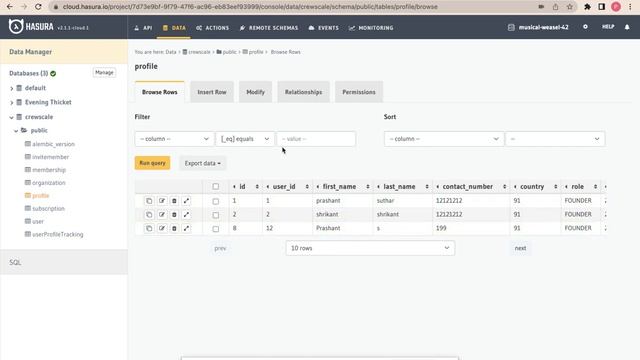Open browser extensions puzzle icon
Image resolution: width=640 pixels, height=360 pixels.
tap(587, 7)
